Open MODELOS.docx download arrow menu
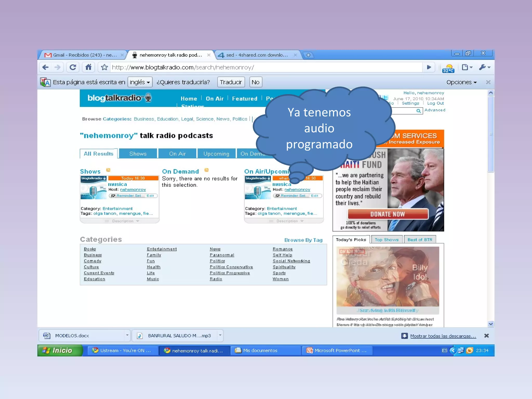 (x=127, y=335)
